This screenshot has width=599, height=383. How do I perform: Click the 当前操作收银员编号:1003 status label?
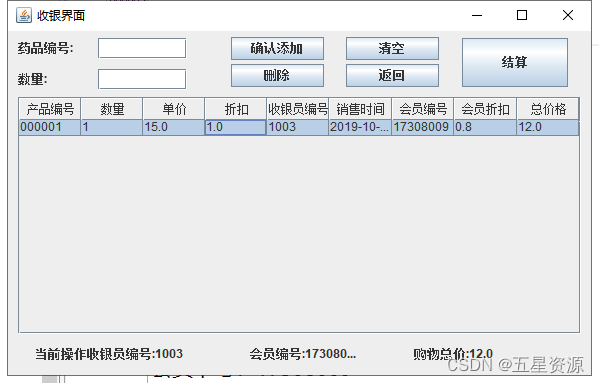109,354
